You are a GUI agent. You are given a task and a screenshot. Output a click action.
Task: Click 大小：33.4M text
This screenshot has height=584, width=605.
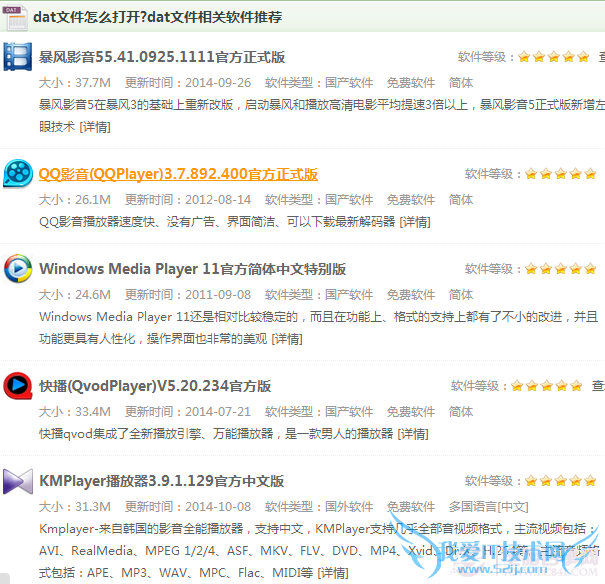[x=75, y=412]
